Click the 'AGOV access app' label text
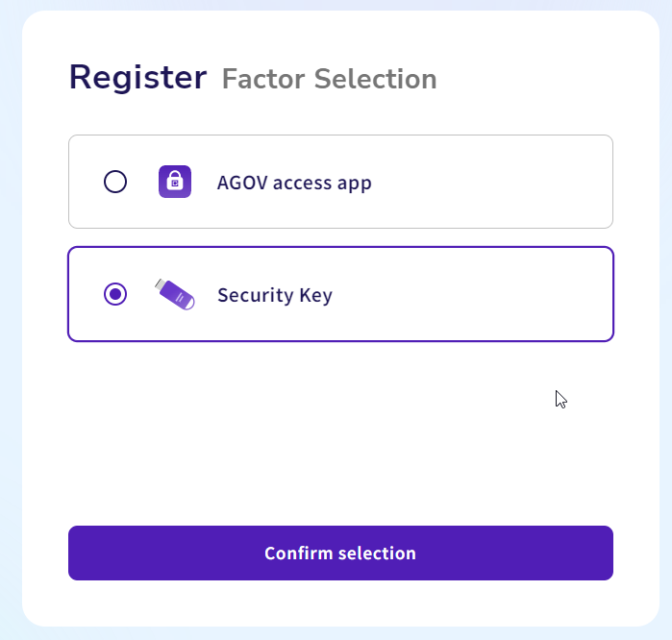 click(x=294, y=183)
